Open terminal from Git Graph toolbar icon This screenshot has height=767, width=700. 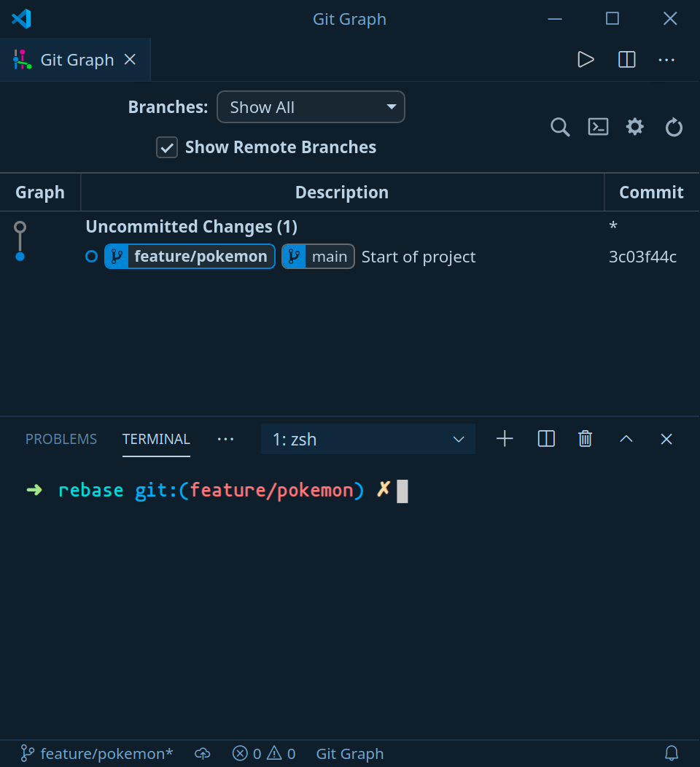[598, 127]
